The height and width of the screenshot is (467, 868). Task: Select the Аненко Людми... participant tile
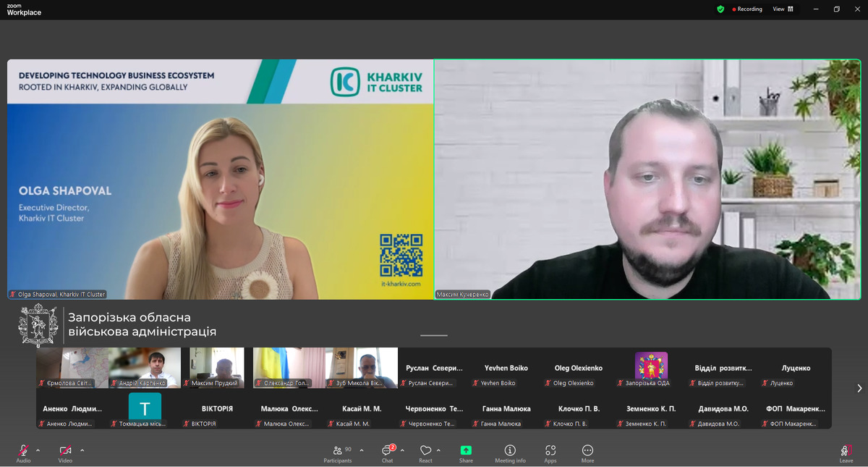tap(72, 408)
